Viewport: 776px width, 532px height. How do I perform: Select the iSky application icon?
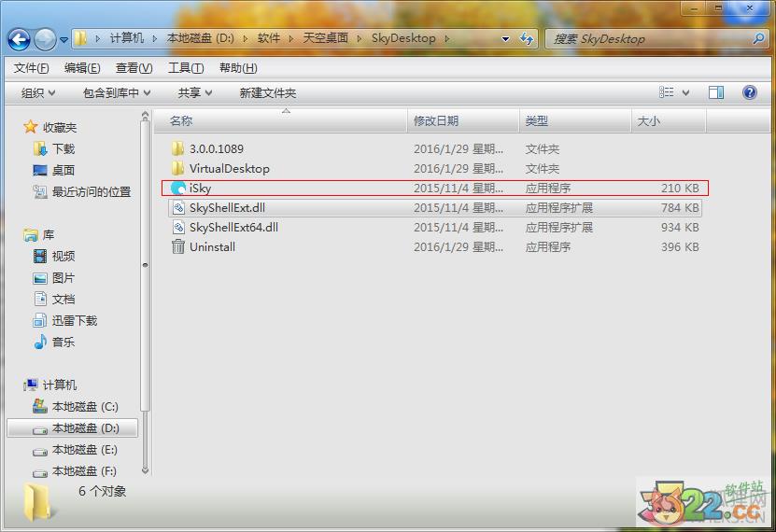[x=178, y=188]
